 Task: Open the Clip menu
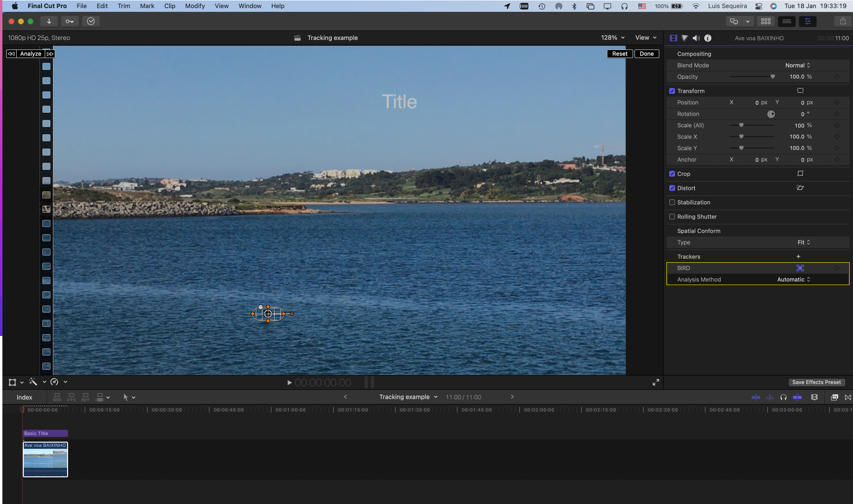[x=169, y=6]
